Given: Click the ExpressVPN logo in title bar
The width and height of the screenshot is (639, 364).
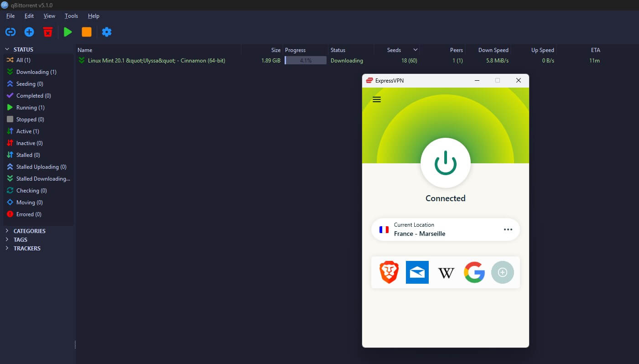Looking at the screenshot, I should point(369,80).
